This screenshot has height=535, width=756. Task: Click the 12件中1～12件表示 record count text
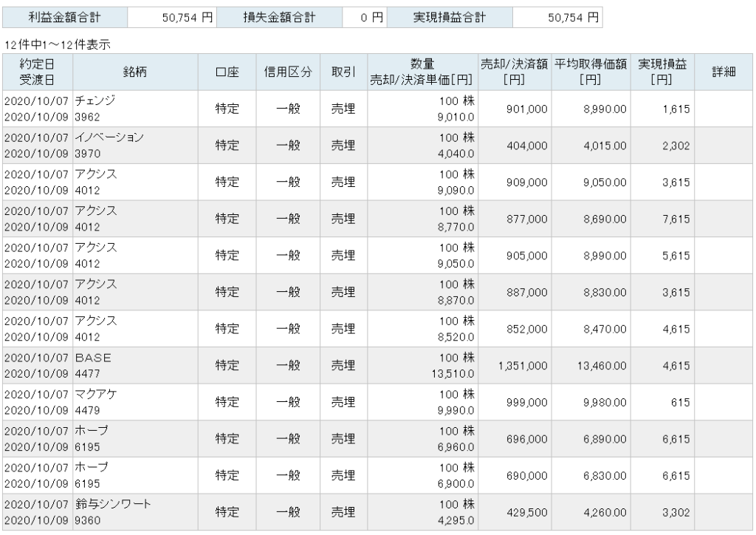(x=57, y=44)
